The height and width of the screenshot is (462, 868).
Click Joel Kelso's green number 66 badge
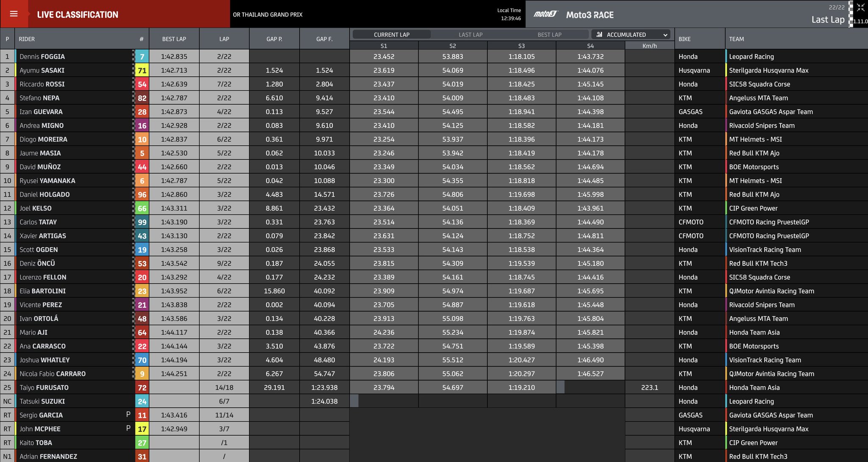[x=142, y=208]
